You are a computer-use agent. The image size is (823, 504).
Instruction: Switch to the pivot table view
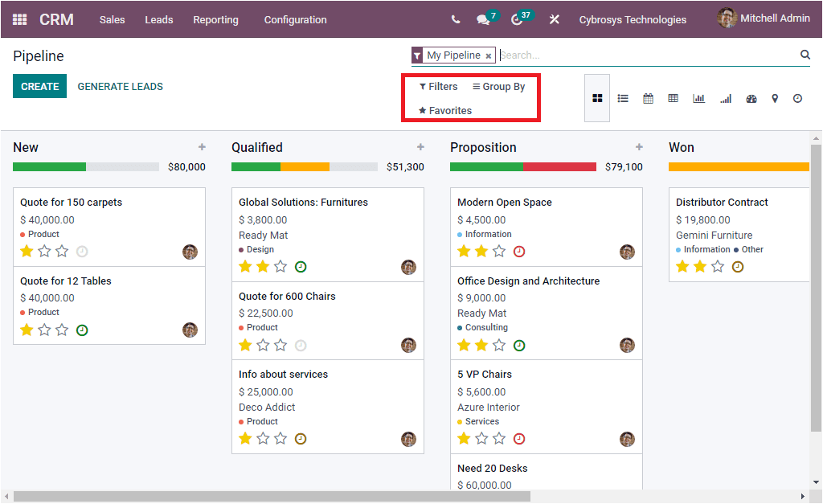(673, 98)
